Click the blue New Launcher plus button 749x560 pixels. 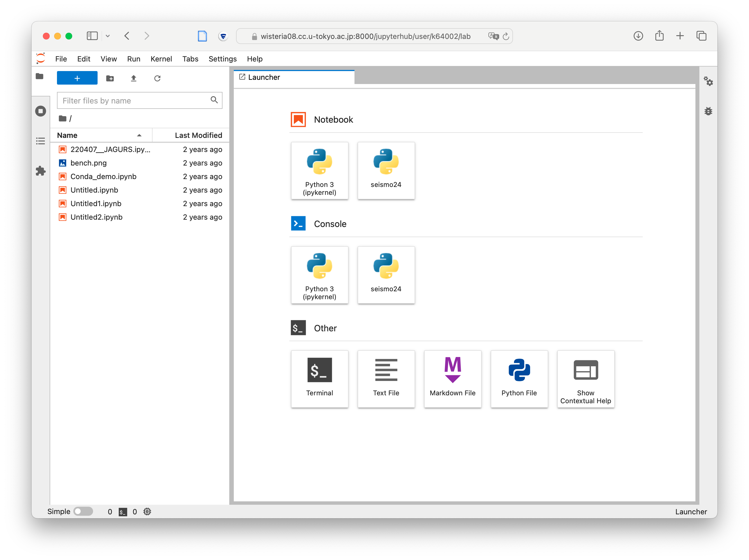[77, 78]
